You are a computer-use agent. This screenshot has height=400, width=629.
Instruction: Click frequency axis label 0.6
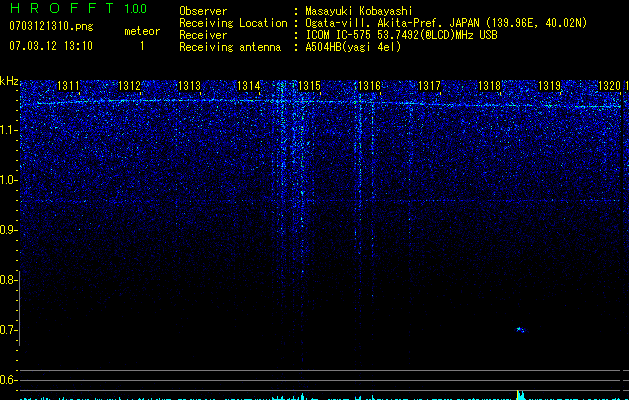8,380
